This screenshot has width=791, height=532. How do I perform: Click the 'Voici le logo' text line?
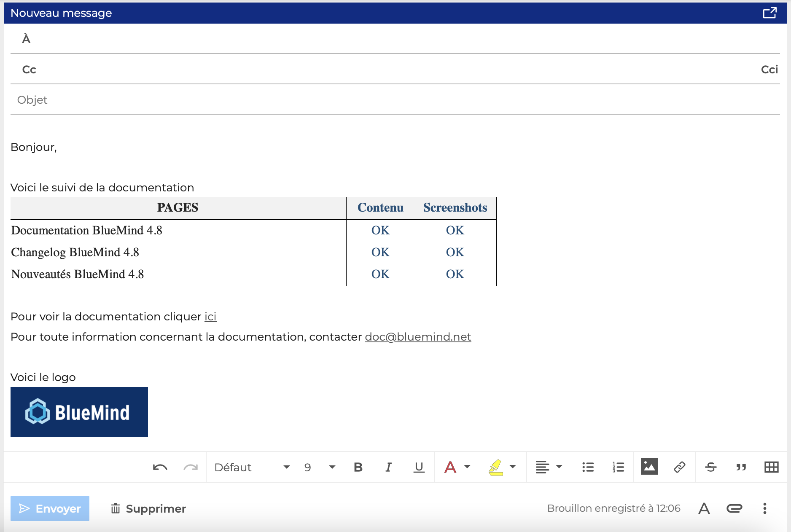43,377
